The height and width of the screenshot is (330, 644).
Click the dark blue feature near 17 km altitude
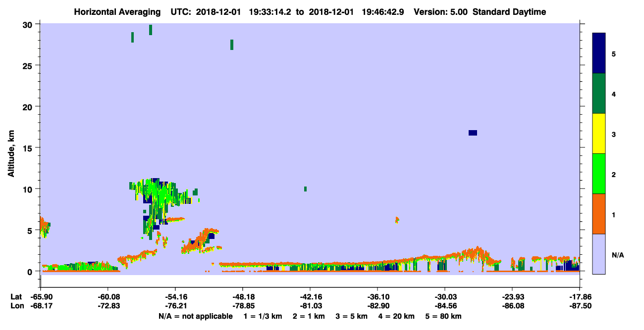point(473,133)
